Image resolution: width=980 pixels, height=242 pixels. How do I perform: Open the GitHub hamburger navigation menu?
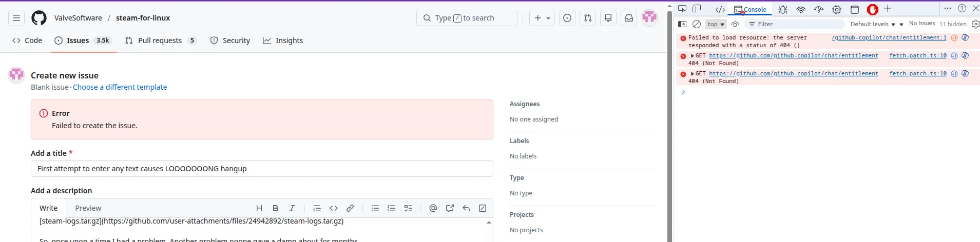[16, 18]
